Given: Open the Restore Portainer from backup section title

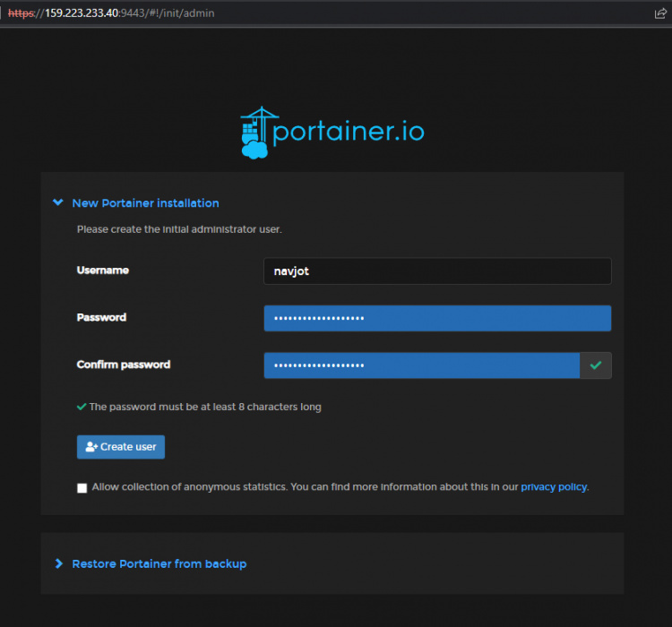Looking at the screenshot, I should click(x=159, y=564).
